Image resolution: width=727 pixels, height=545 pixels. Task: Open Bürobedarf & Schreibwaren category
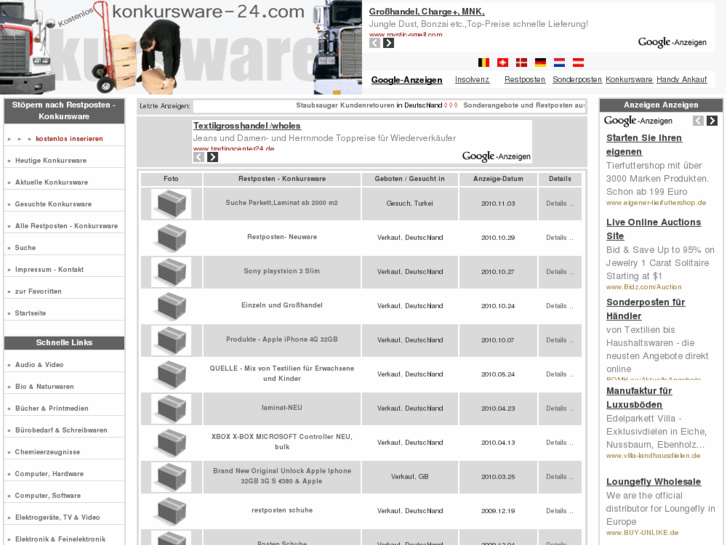[x=61, y=430]
